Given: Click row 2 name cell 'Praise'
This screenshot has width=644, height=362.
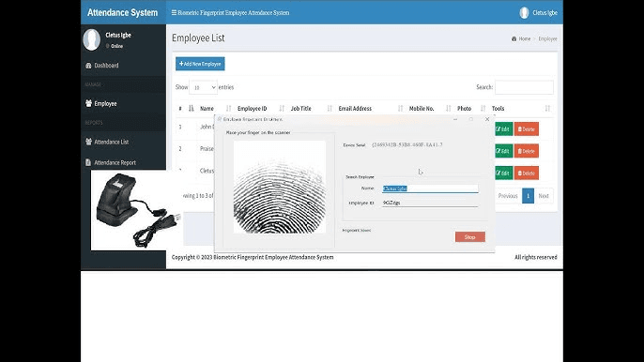Looking at the screenshot, I should point(207,148).
